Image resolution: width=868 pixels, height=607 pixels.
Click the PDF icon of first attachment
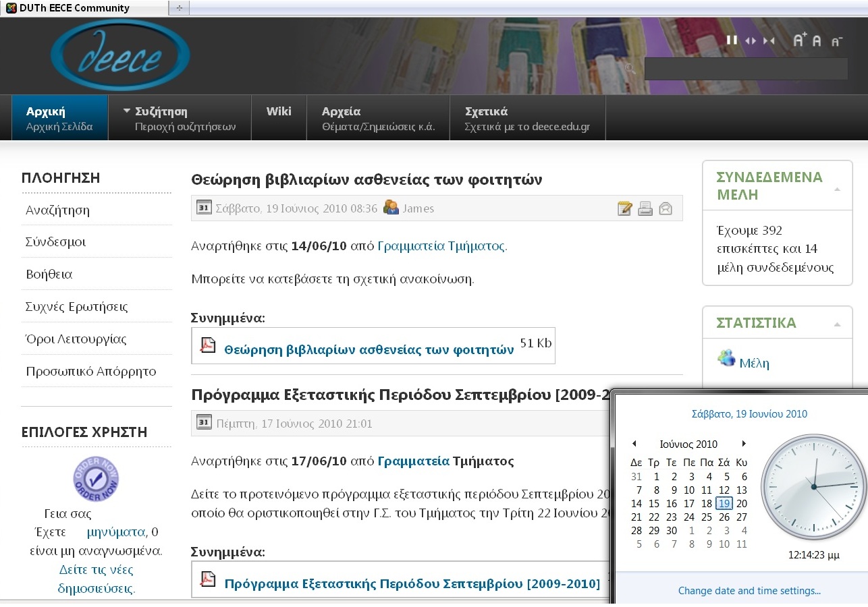[x=207, y=345]
